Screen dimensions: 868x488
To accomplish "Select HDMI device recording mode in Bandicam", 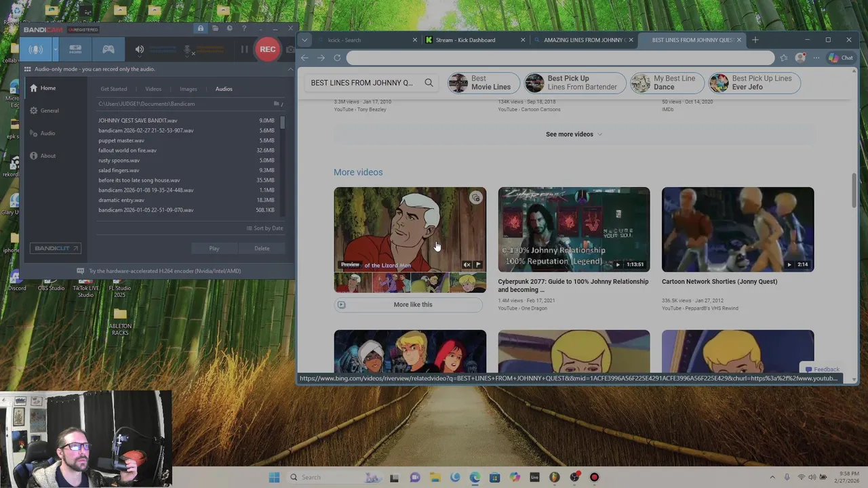I will [75, 49].
